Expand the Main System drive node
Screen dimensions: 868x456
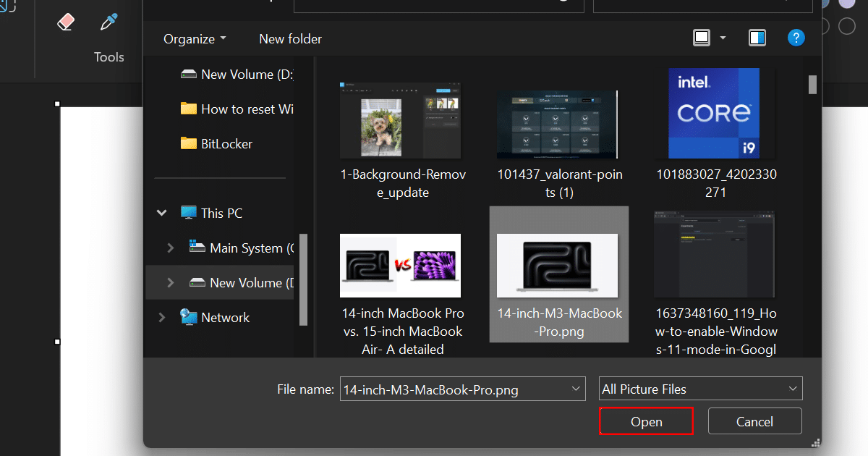(x=171, y=248)
